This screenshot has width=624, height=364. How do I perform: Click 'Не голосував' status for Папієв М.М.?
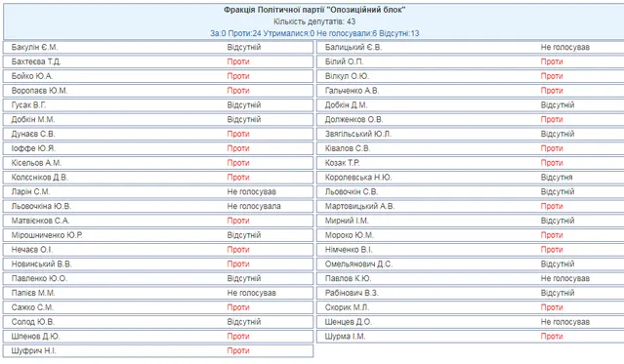pos(252,293)
